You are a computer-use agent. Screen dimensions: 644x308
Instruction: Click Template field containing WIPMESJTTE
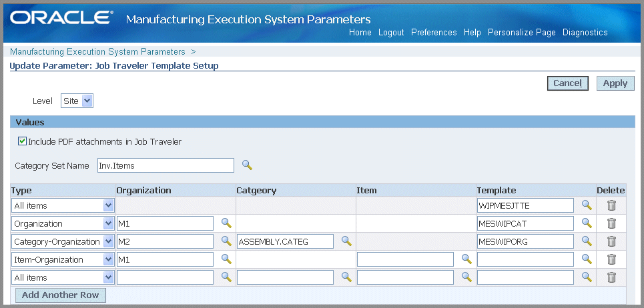[x=525, y=205]
